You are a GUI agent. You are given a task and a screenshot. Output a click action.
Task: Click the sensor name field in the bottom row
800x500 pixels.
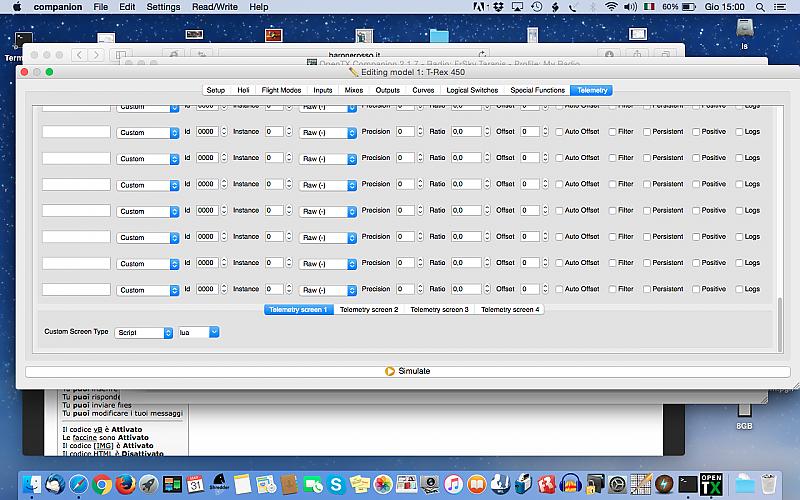click(x=76, y=289)
